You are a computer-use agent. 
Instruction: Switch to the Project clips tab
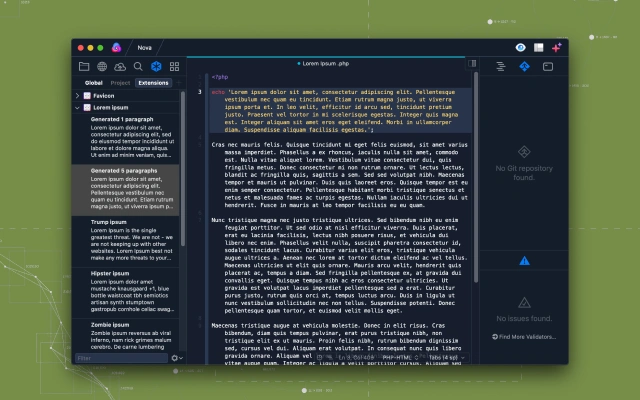coord(120,83)
